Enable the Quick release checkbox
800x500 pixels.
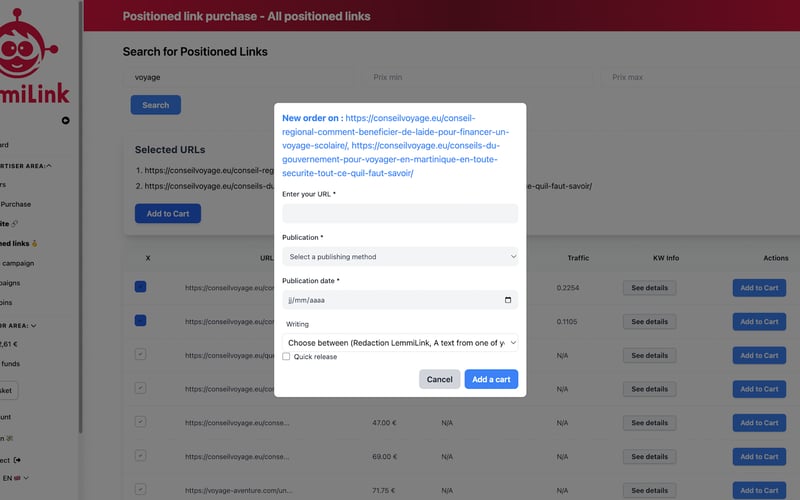click(286, 357)
